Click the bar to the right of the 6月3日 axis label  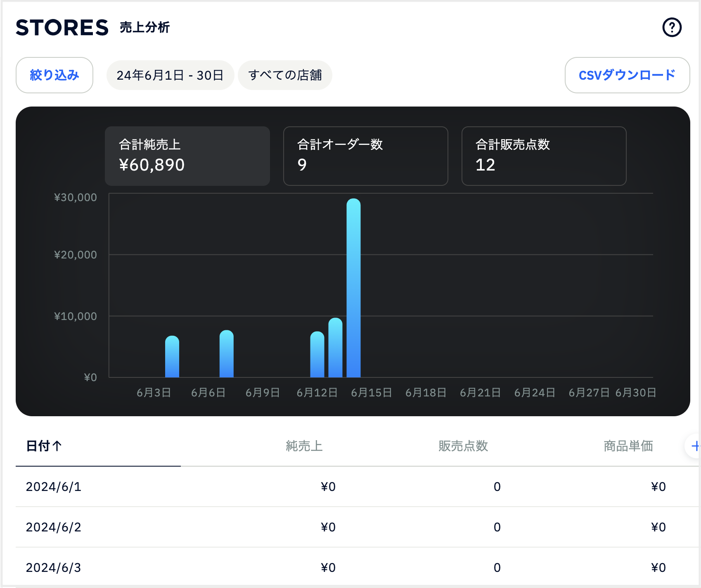tap(172, 357)
